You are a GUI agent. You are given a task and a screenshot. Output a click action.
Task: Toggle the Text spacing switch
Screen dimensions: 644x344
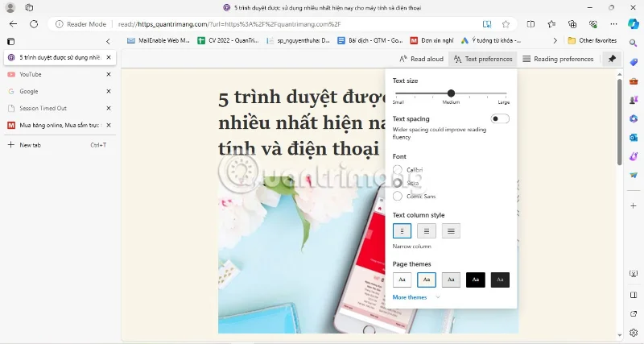tap(500, 118)
